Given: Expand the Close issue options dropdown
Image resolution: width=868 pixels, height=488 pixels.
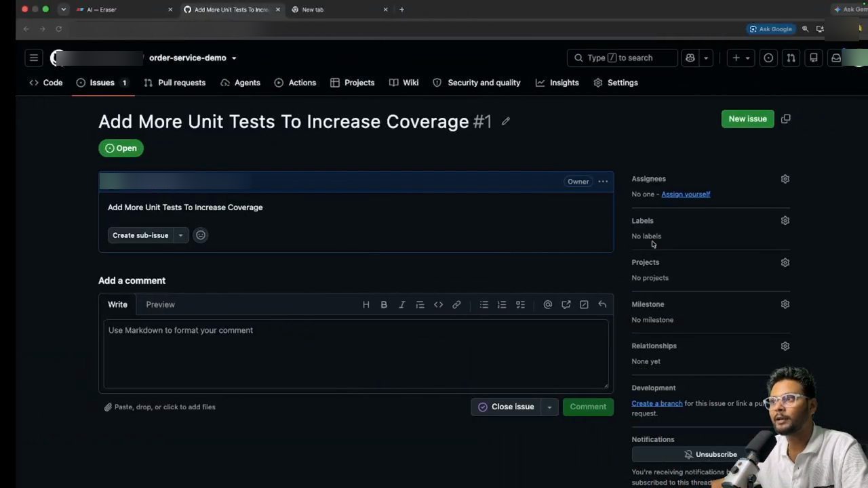Looking at the screenshot, I should [x=549, y=407].
